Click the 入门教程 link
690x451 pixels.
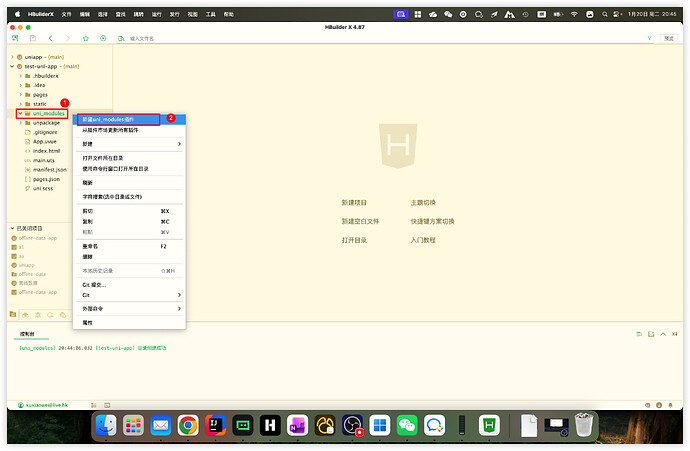[423, 240]
